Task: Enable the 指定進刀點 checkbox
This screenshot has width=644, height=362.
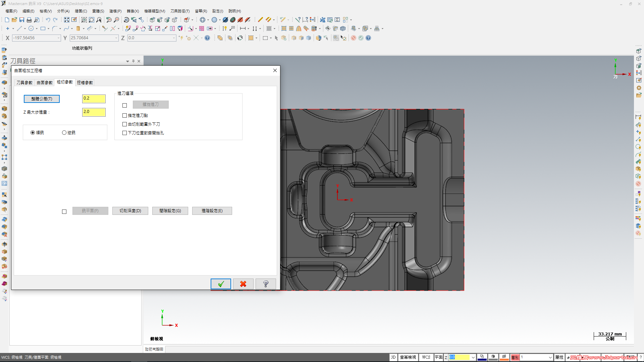Action: (125, 115)
